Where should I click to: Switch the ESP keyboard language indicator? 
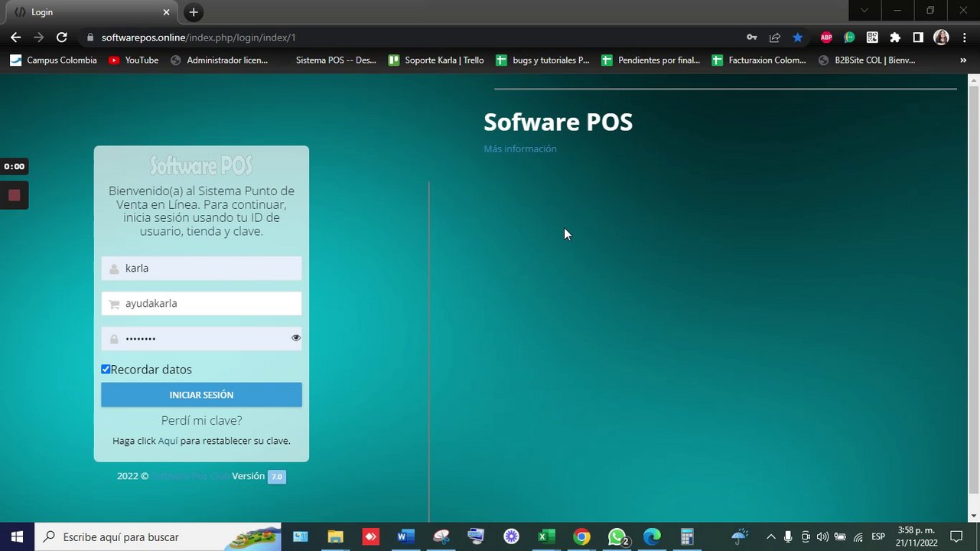pos(878,536)
